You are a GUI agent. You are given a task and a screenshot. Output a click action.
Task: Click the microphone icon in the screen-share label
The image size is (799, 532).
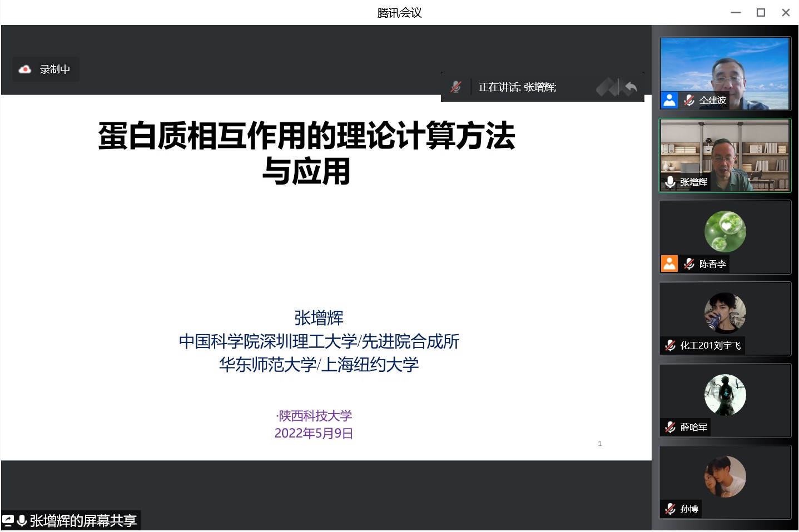[22, 521]
